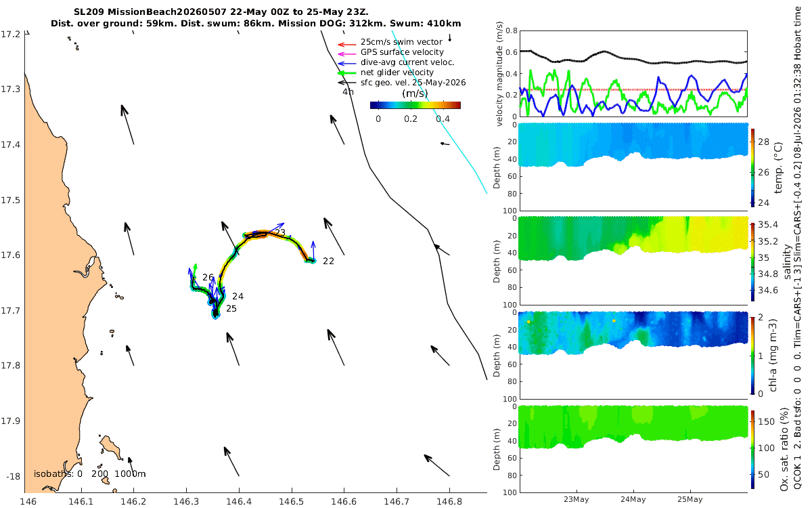This screenshot has width=812, height=508.
Task: Click the black sfc geo. vel. legend arrow
Action: click(x=346, y=83)
